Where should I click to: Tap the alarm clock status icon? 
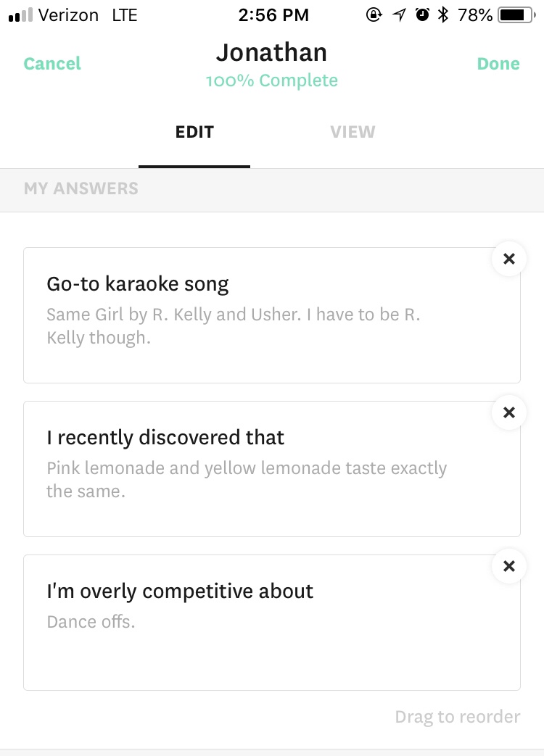click(x=422, y=14)
